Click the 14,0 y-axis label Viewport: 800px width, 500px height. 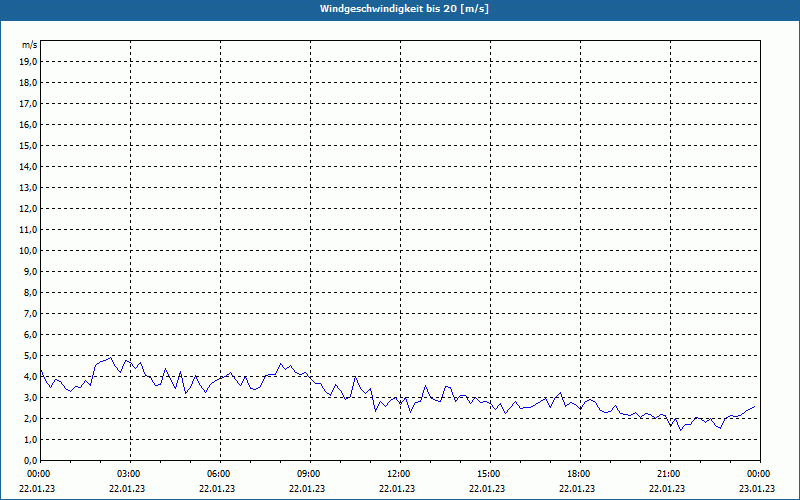click(28, 166)
